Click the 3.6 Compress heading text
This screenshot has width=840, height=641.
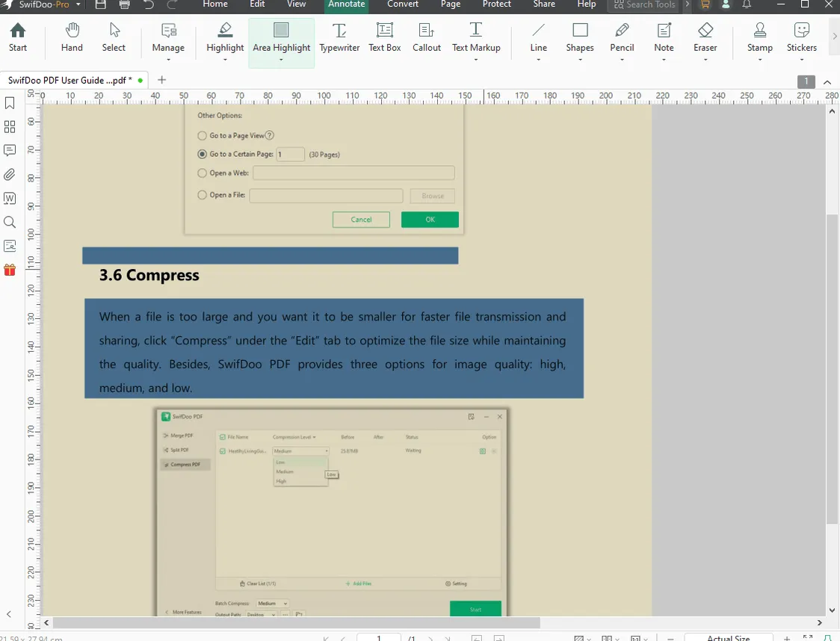pyautogui.click(x=149, y=275)
